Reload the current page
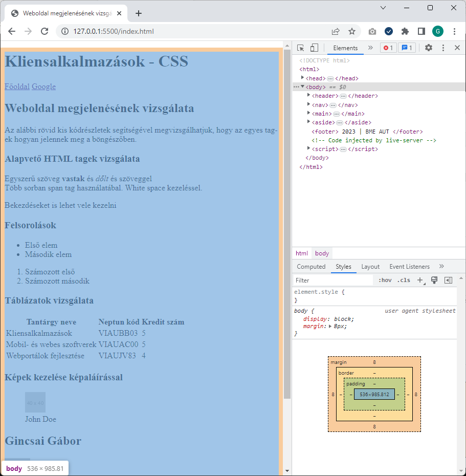The width and height of the screenshot is (466, 476). [45, 31]
